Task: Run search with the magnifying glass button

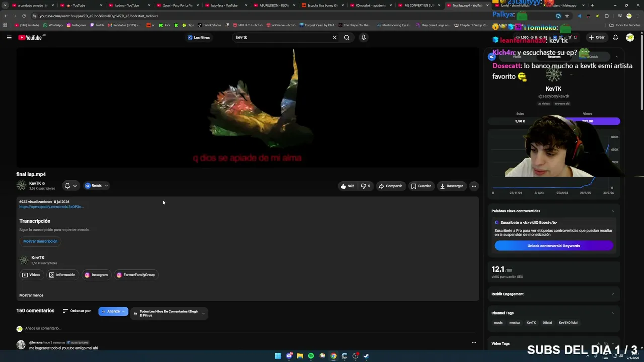Action: click(347, 37)
